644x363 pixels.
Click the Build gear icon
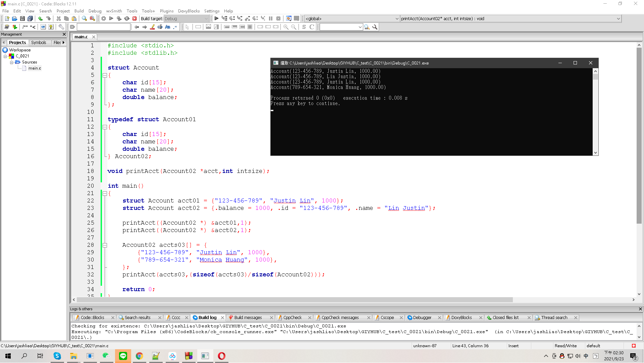coord(104,18)
